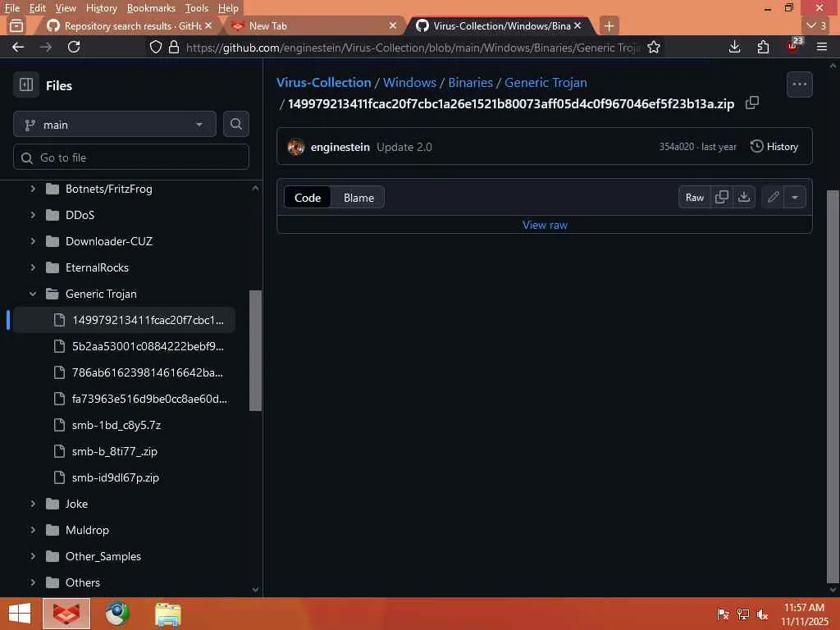Open the Edit menu

[37, 8]
